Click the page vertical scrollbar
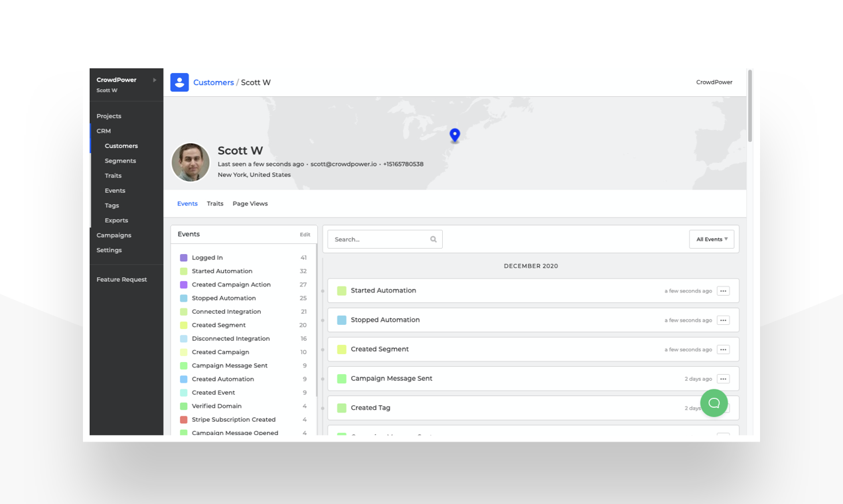The height and width of the screenshot is (504, 843). (750, 106)
